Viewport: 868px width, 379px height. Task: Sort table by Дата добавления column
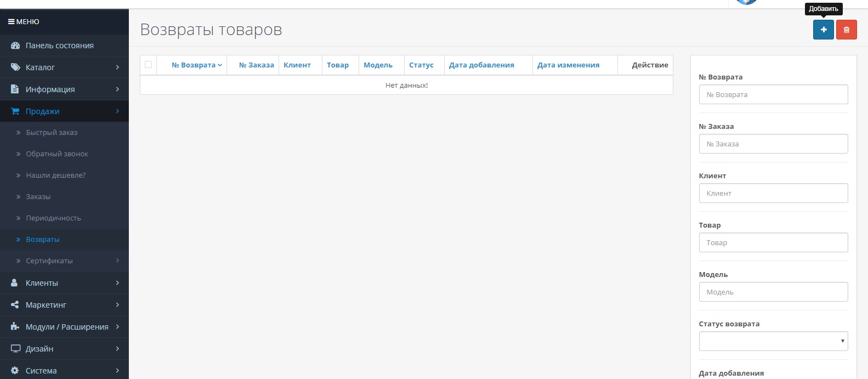coord(481,65)
